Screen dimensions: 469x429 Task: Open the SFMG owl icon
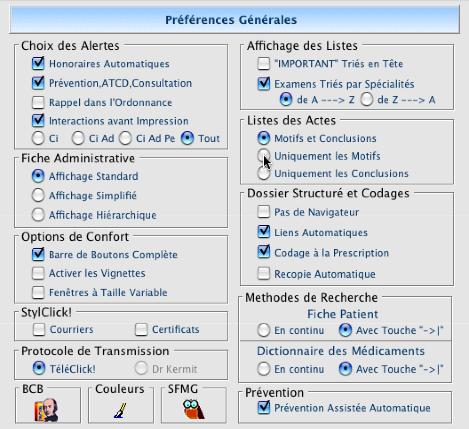[193, 409]
